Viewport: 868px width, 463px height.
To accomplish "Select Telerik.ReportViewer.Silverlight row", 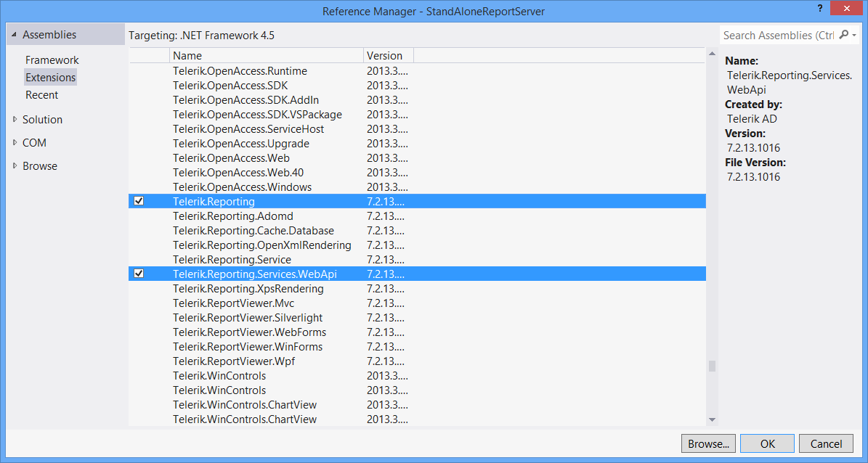I will (418, 318).
